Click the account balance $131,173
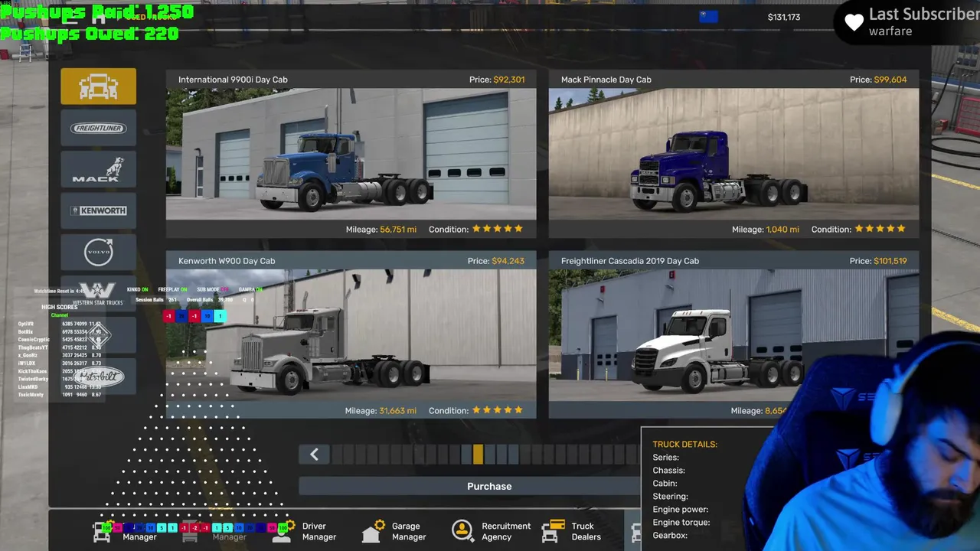 coord(784,17)
